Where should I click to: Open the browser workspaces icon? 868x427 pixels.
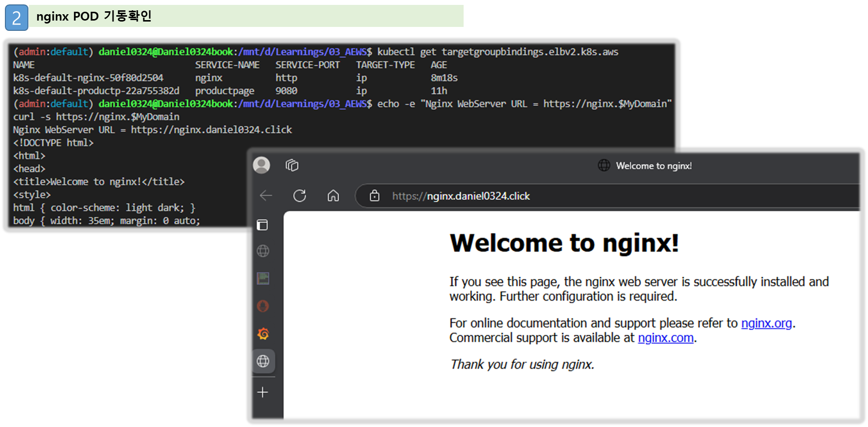click(292, 165)
